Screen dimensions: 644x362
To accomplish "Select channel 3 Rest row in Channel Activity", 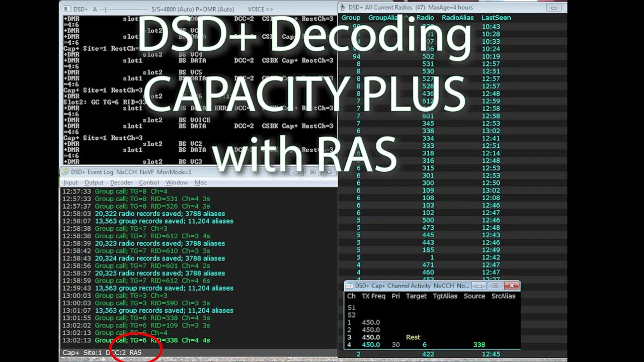I will click(x=433, y=337).
